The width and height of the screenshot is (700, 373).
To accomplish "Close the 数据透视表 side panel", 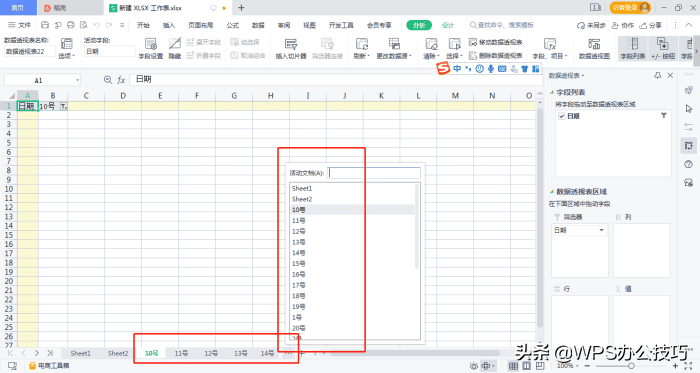I will tap(670, 75).
